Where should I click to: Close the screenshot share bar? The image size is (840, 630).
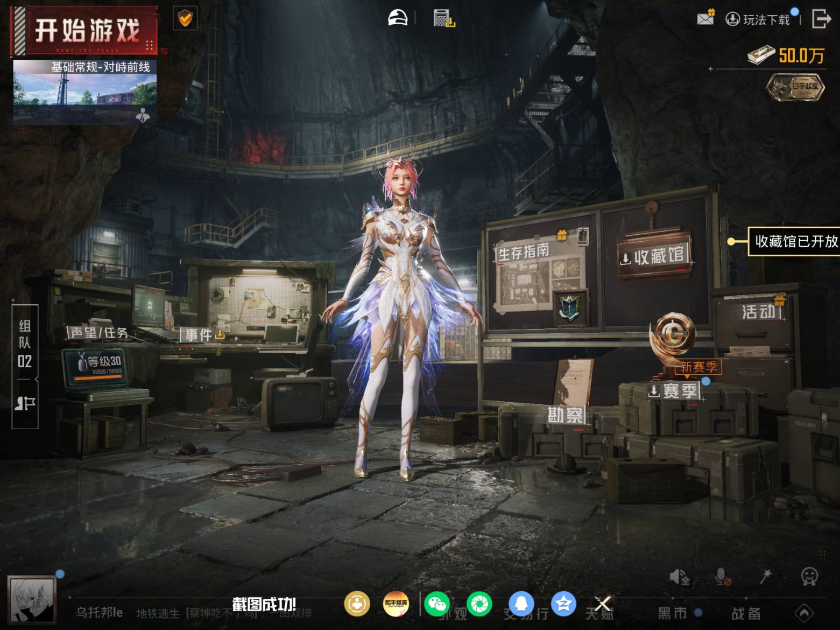pyautogui.click(x=603, y=604)
